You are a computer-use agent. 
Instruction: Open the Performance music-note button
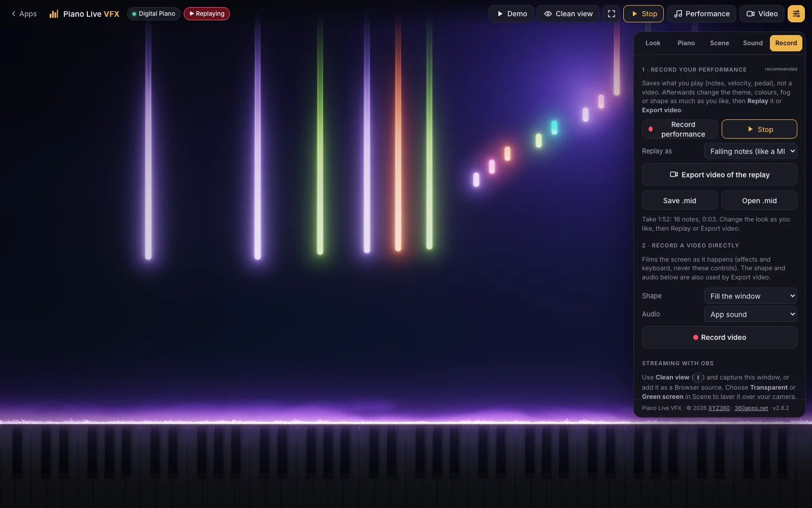(x=701, y=14)
